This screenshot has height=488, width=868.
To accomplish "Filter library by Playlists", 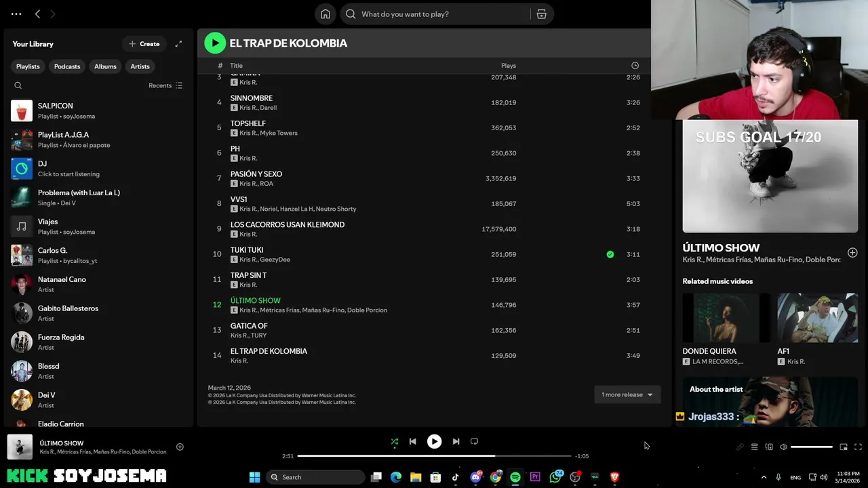I will coord(28,66).
